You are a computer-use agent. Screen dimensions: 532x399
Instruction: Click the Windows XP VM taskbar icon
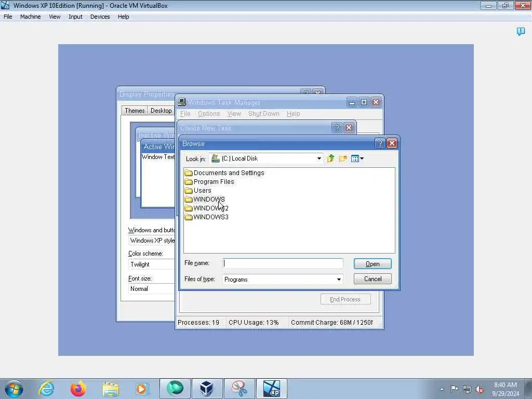click(x=271, y=389)
